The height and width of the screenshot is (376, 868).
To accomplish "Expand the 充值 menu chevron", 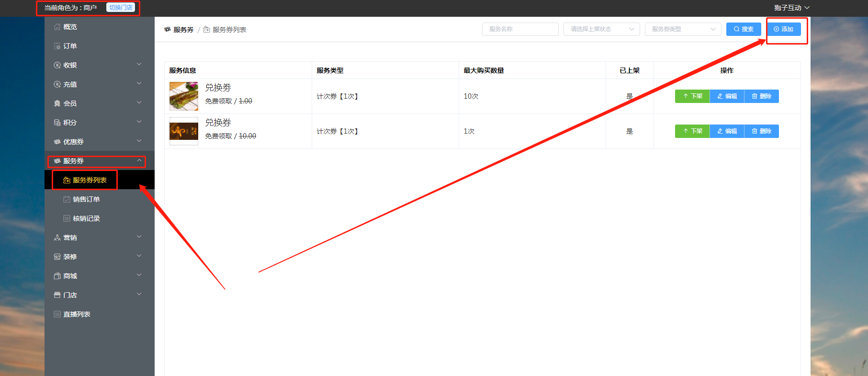I will click(139, 83).
